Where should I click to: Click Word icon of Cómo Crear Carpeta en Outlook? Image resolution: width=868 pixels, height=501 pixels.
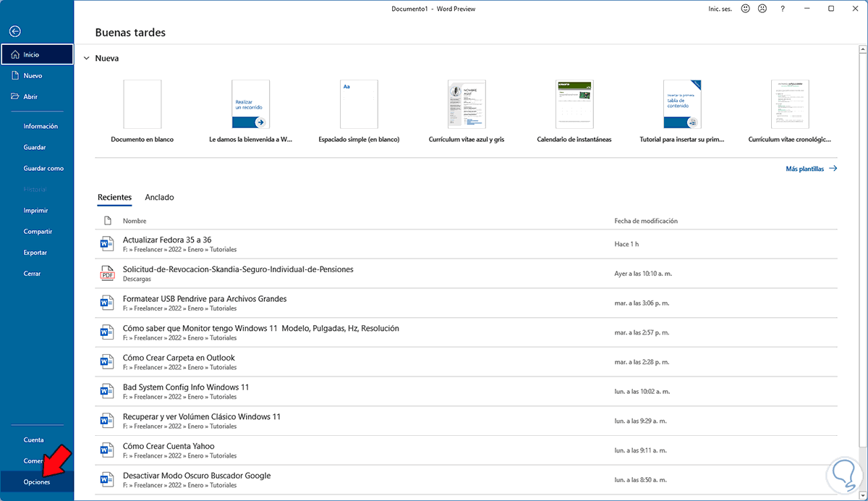[x=107, y=362]
